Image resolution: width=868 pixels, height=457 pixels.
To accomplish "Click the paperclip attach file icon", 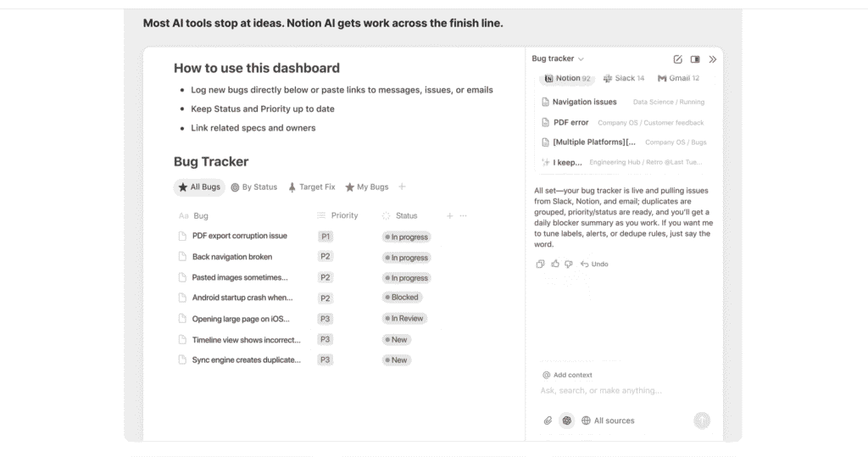I will (548, 421).
